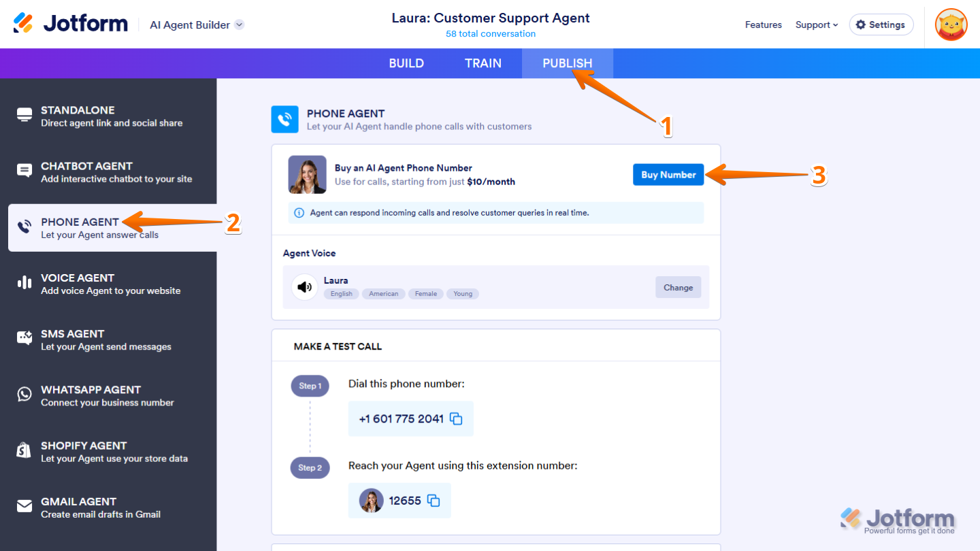Switch to the PUBLISH tab
The image size is (980, 551).
pyautogui.click(x=568, y=63)
